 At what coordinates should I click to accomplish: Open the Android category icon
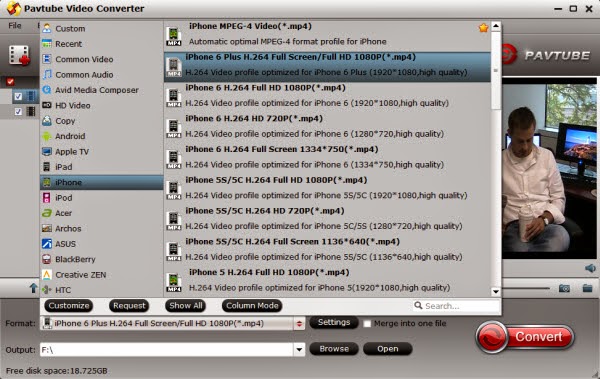tap(47, 136)
